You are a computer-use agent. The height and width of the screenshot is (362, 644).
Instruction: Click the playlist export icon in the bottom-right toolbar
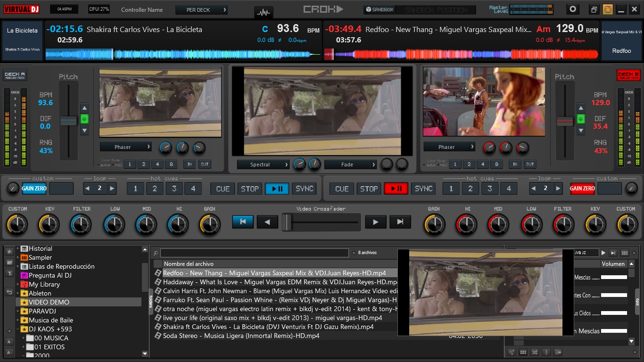point(558,352)
